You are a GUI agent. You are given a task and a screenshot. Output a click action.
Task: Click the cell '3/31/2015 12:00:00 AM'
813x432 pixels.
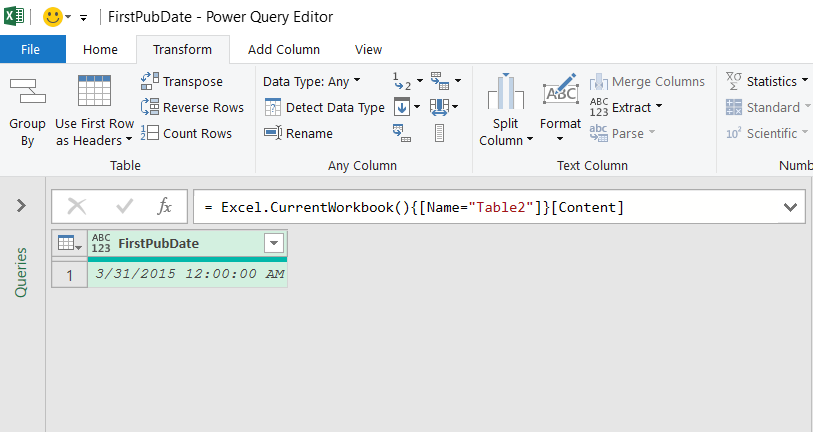click(x=188, y=274)
